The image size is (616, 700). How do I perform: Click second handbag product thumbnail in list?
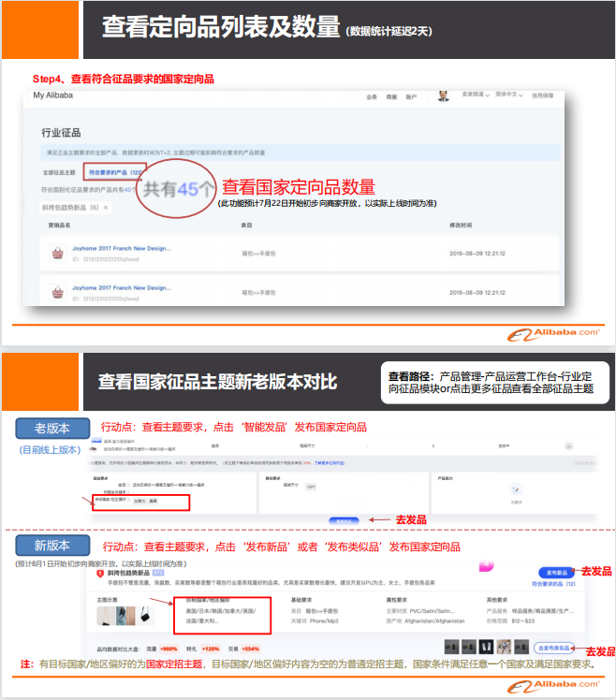click(x=55, y=292)
